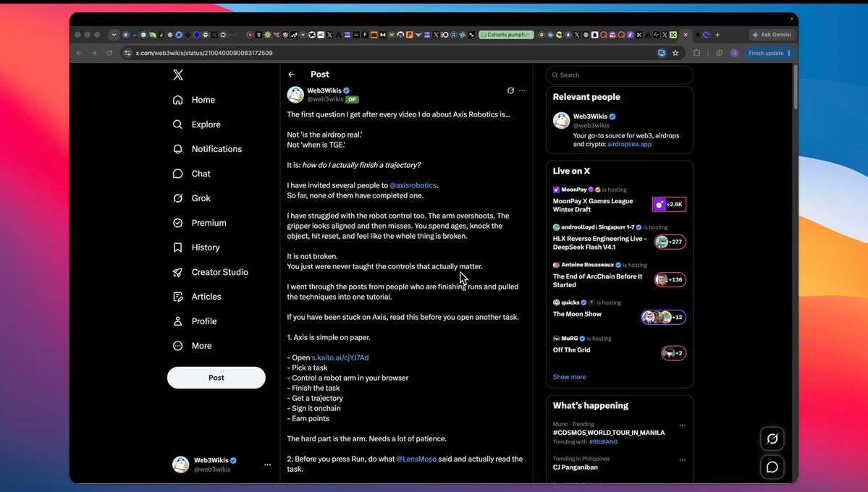868x492 pixels.
Task: Open post options three-dot menu
Action: click(x=522, y=90)
